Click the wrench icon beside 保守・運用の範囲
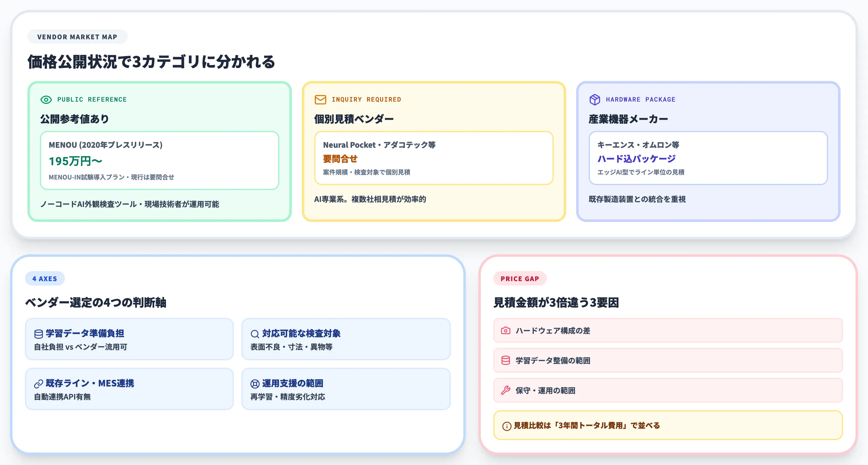Viewport: 868px width, 465px height. click(x=505, y=391)
